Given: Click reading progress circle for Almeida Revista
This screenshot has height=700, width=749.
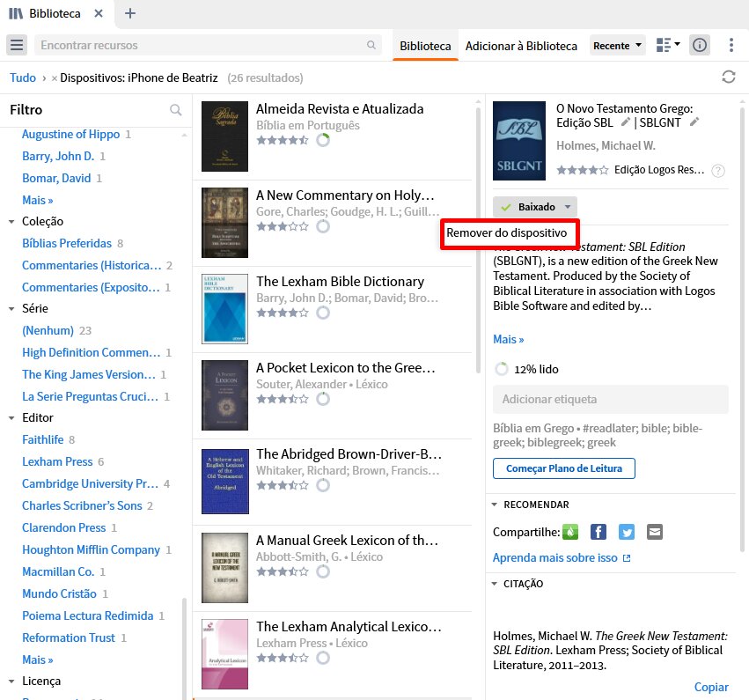Looking at the screenshot, I should pos(323,140).
